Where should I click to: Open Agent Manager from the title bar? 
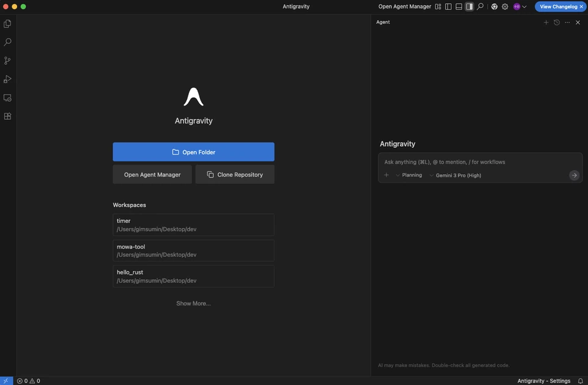tap(405, 5)
